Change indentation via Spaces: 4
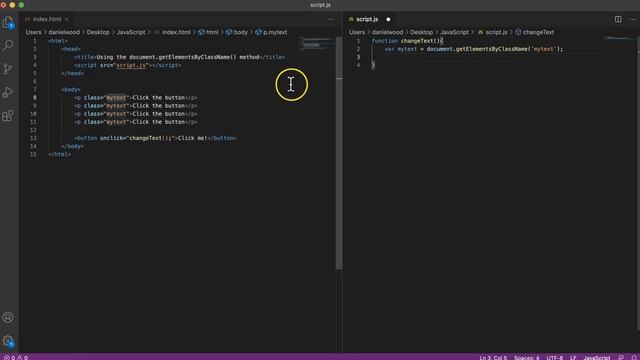 pyautogui.click(x=527, y=358)
